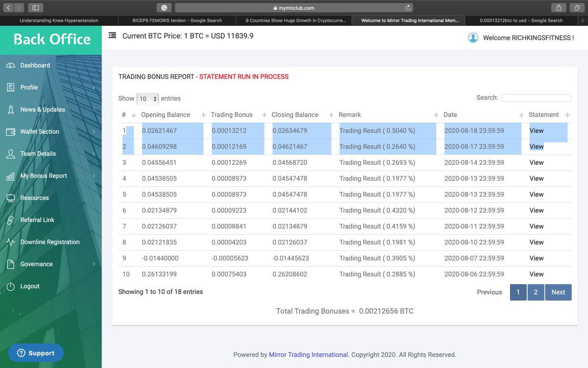Sort by # column header

(127, 115)
